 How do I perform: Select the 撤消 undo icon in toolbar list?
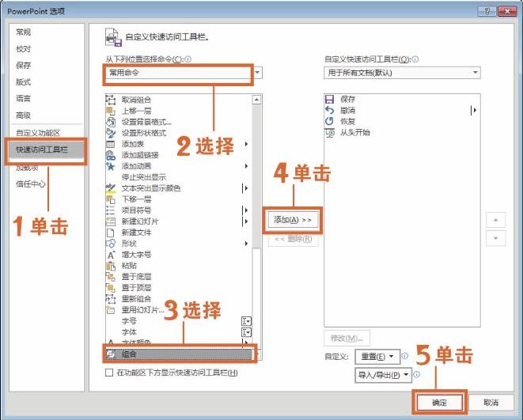click(x=329, y=110)
